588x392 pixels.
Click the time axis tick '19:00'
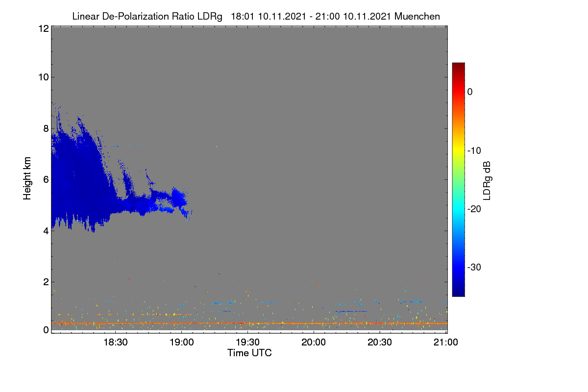tap(182, 342)
